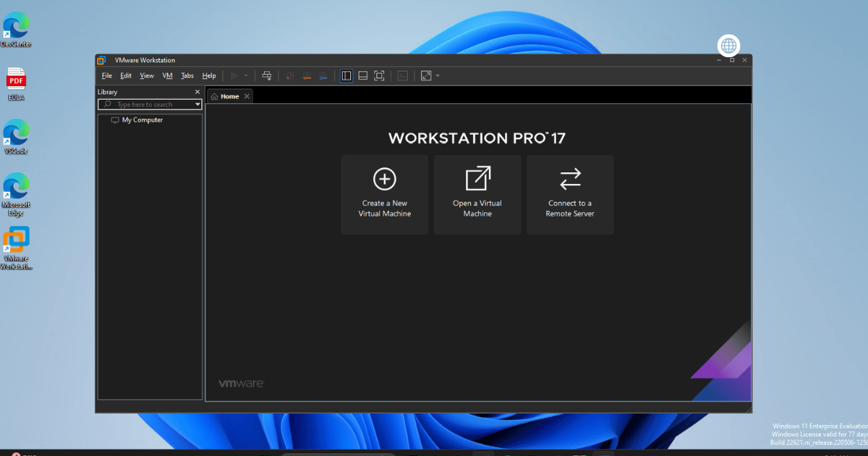Click the Take Snapshot toolbar icon
868x456 pixels.
(290, 75)
